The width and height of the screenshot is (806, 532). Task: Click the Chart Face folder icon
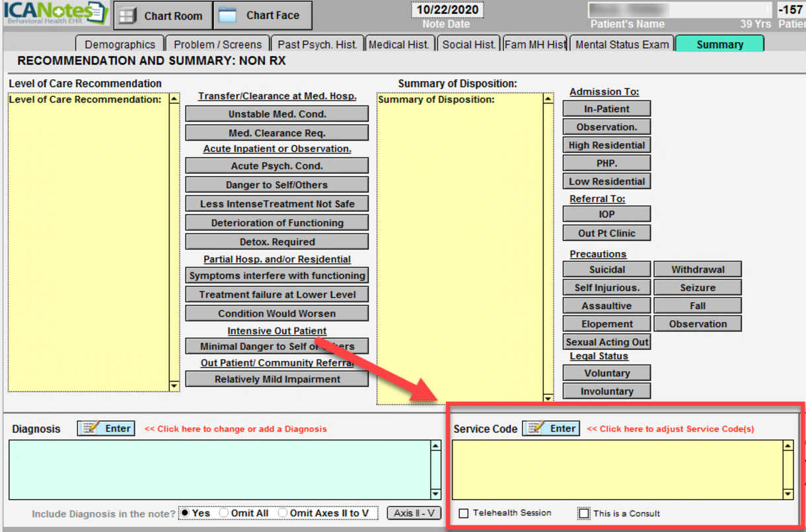pyautogui.click(x=227, y=15)
